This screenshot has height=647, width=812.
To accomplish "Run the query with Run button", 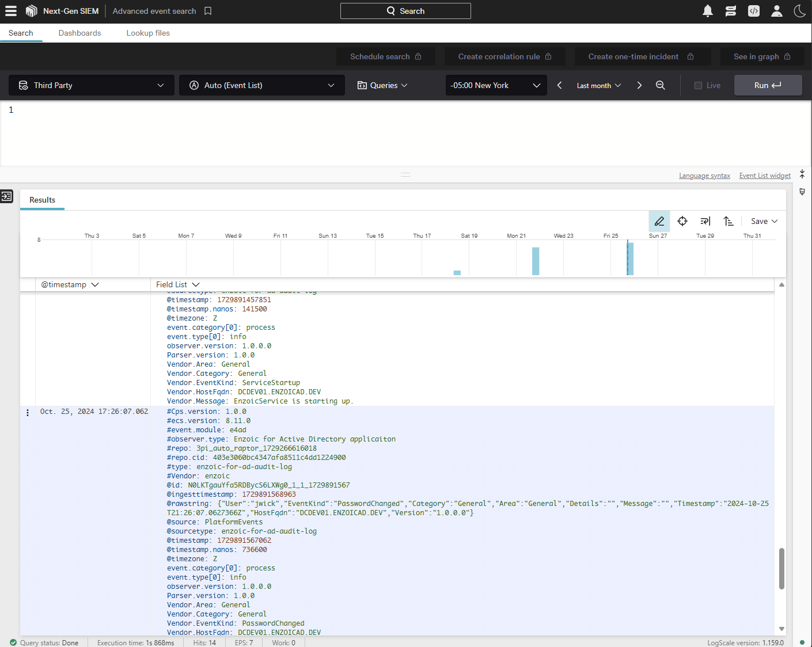I will point(768,85).
